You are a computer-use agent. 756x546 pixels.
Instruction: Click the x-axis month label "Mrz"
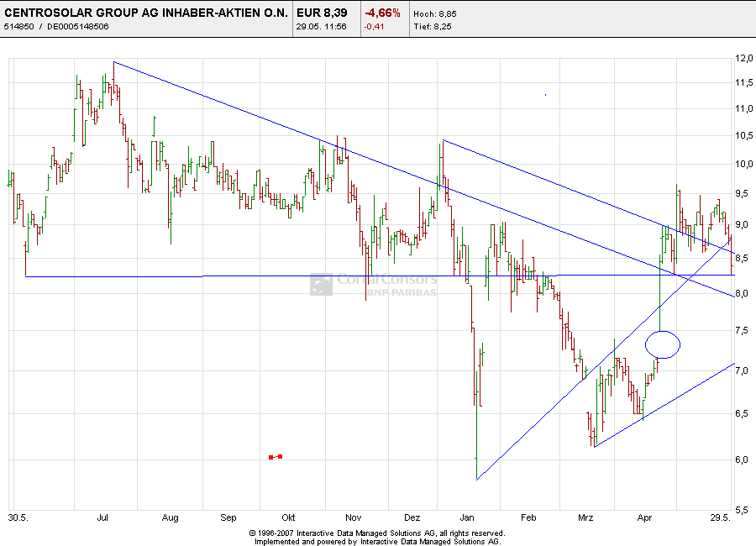[x=585, y=517]
